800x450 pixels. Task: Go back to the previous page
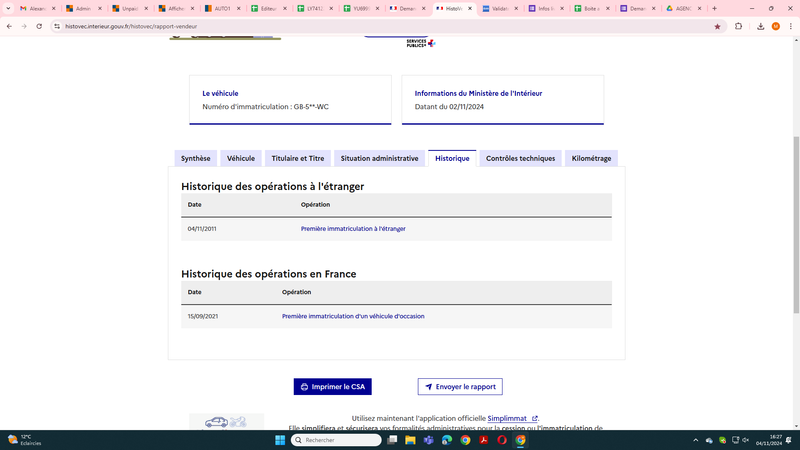[x=9, y=26]
